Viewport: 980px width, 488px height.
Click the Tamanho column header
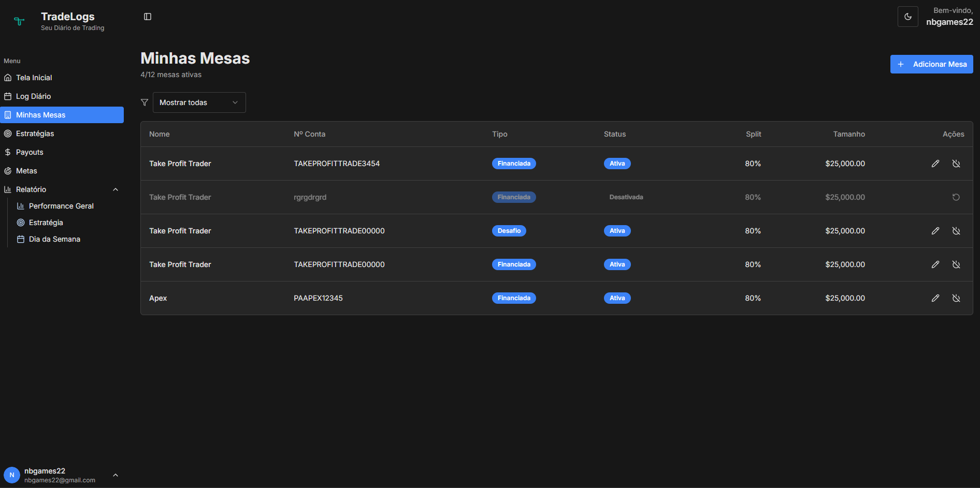[x=849, y=134]
